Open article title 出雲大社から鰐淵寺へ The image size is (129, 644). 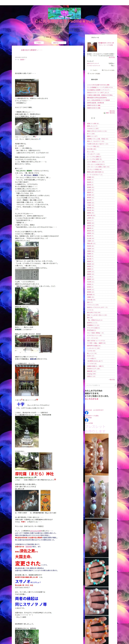coord(32,50)
